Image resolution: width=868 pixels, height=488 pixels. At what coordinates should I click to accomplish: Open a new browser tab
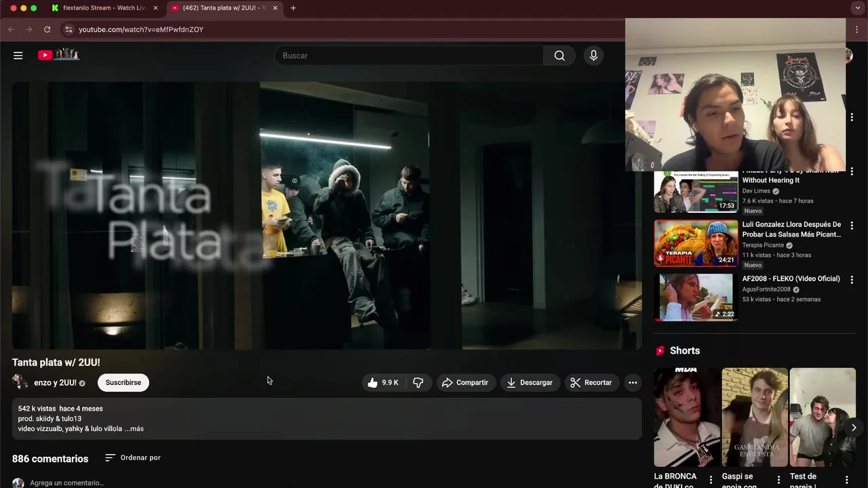[293, 8]
